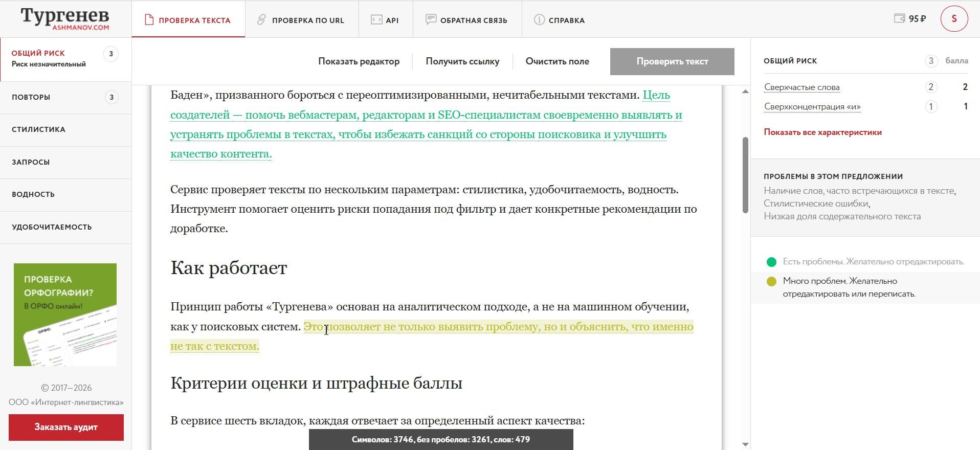
Task: Open the wallet balance 95 ₽
Action: point(910,19)
